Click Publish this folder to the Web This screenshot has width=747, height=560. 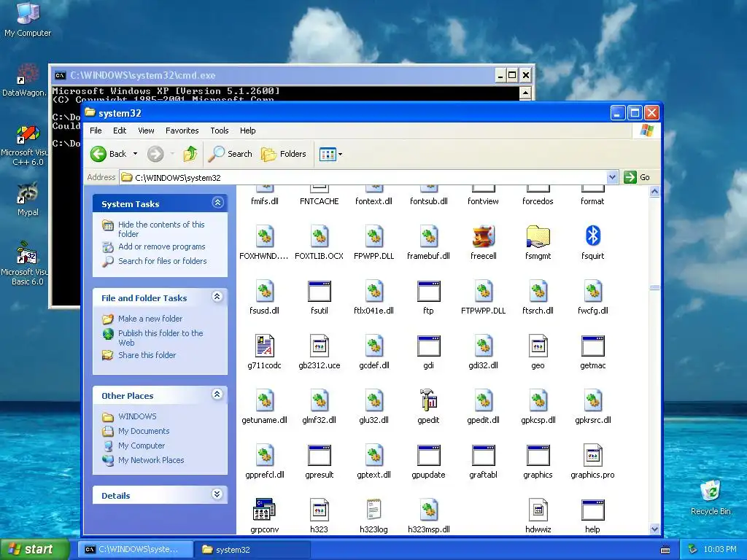click(x=160, y=338)
